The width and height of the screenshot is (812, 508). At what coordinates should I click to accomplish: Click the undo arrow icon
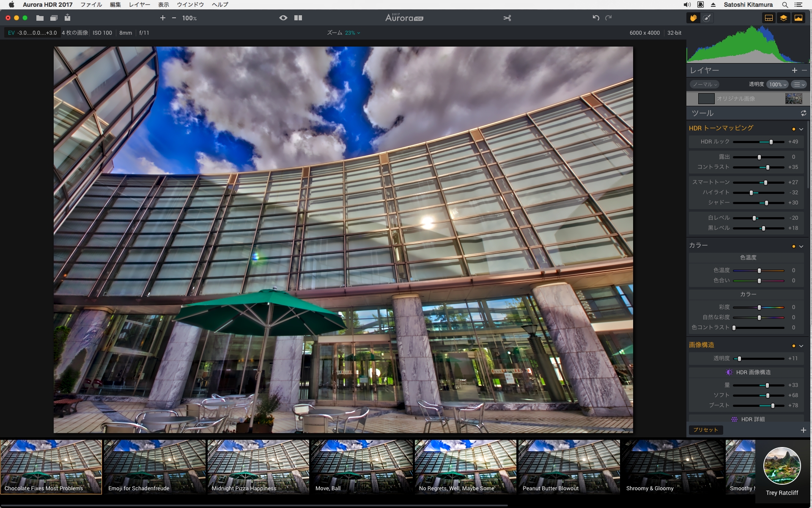click(596, 18)
